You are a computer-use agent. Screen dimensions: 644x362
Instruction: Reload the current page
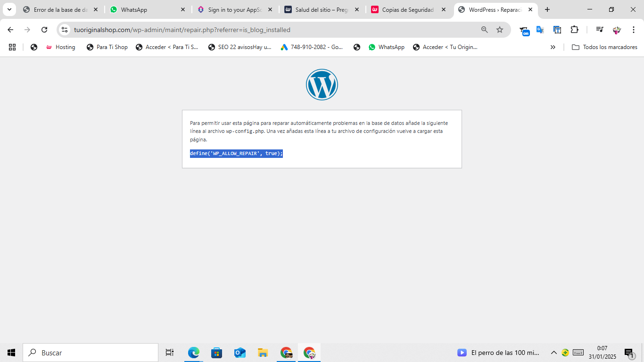click(x=44, y=30)
